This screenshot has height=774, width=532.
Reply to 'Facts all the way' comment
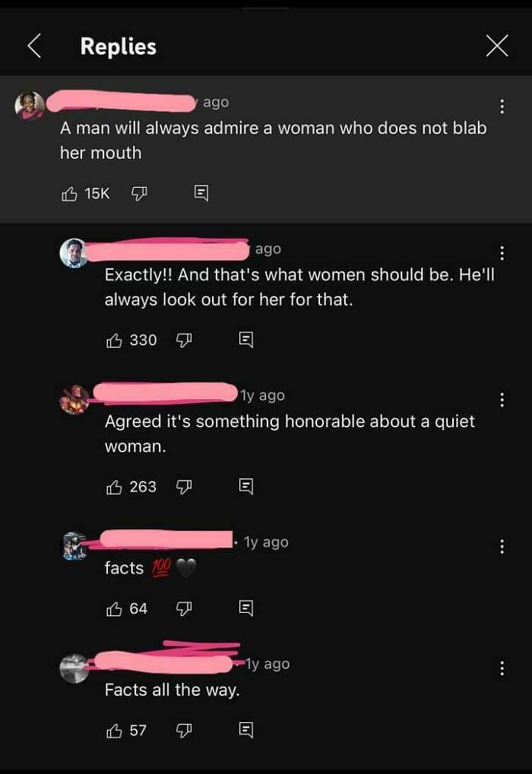click(245, 731)
